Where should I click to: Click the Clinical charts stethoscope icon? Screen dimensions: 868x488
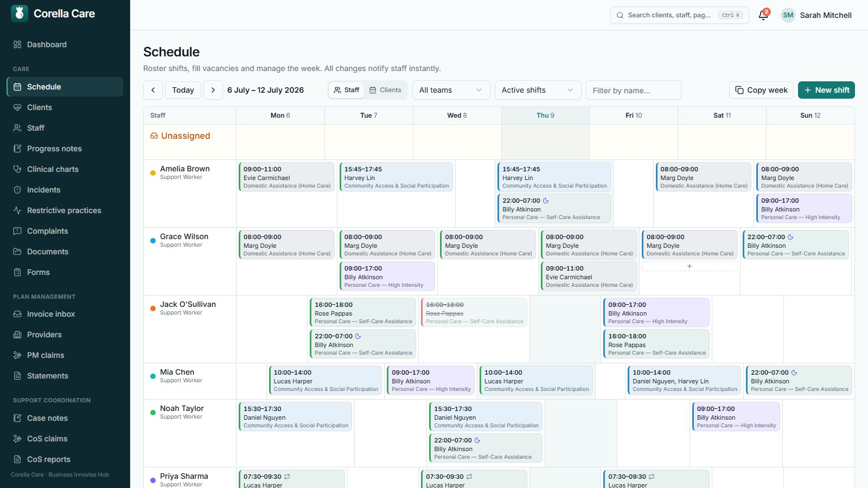click(17, 169)
